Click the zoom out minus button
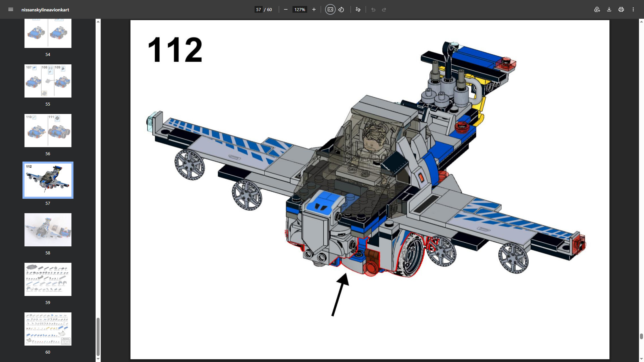The width and height of the screenshot is (644, 362). [286, 9]
